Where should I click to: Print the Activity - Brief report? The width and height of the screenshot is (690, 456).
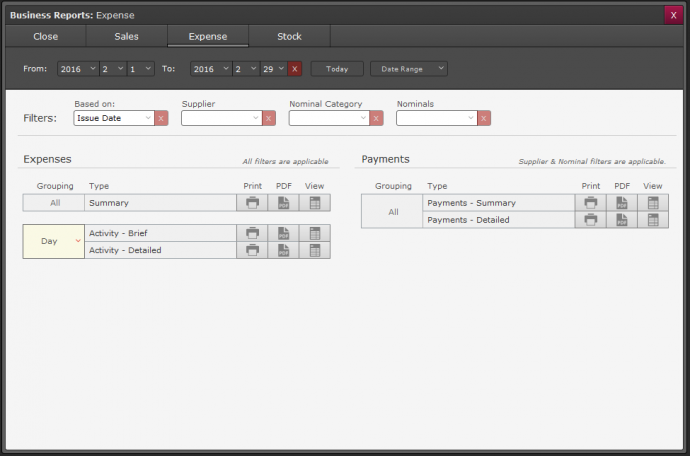point(252,233)
